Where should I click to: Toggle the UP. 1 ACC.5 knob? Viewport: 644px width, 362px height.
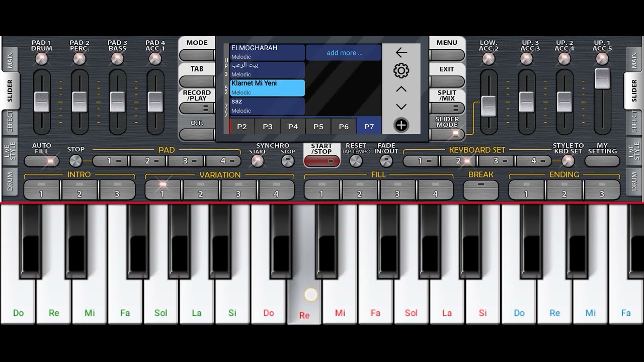pyautogui.click(x=602, y=59)
